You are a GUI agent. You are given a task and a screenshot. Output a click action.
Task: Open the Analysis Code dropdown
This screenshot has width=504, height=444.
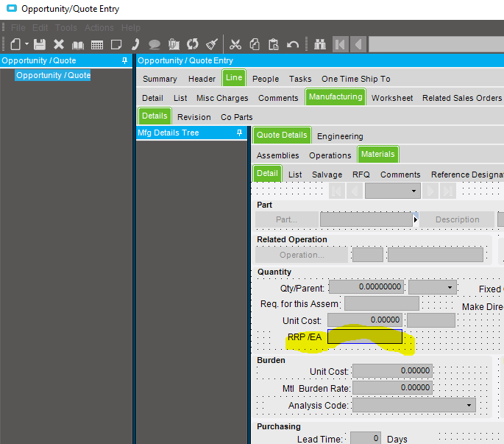coord(469,405)
